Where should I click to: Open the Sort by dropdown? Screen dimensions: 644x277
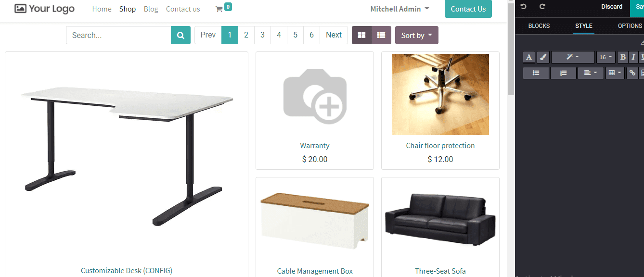coord(417,35)
